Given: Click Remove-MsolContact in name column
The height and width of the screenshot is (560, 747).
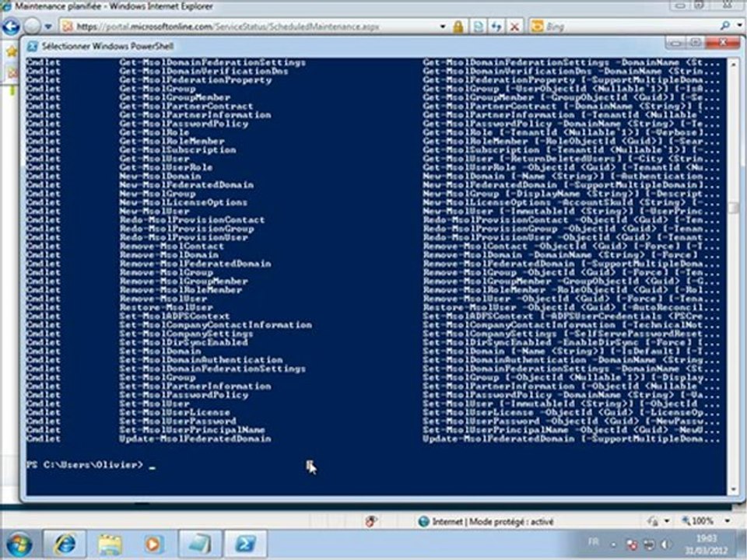Looking at the screenshot, I should (171, 247).
